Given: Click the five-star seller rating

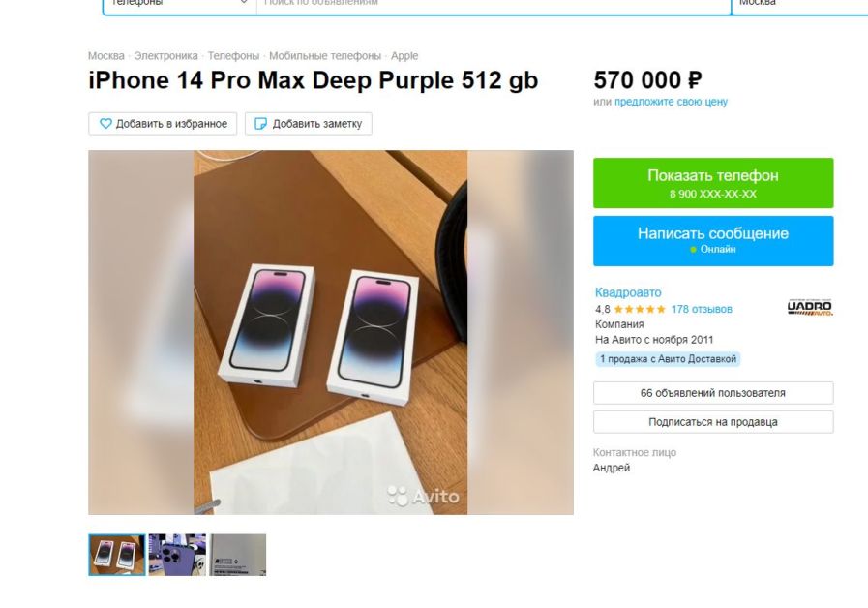Looking at the screenshot, I should click(640, 310).
